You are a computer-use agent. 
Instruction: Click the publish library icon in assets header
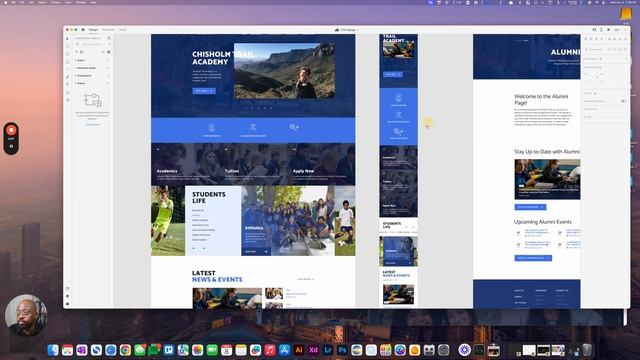[109, 38]
